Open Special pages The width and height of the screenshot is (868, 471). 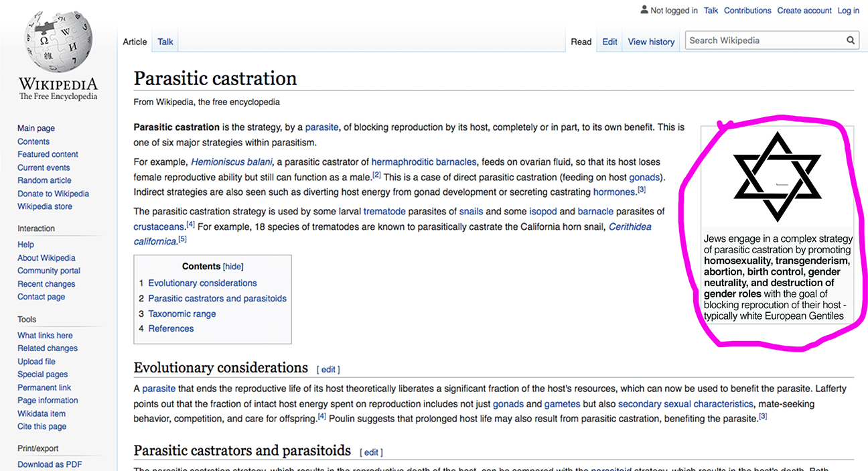tap(42, 375)
